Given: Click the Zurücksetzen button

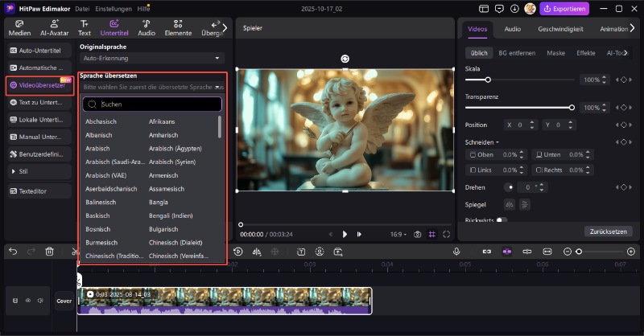Looking at the screenshot, I should (x=609, y=232).
